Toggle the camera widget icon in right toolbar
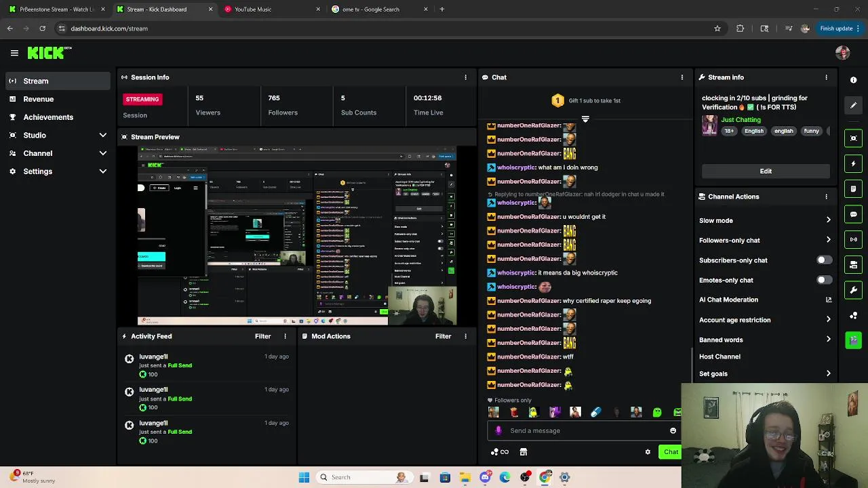This screenshot has width=868, height=488. (x=853, y=264)
